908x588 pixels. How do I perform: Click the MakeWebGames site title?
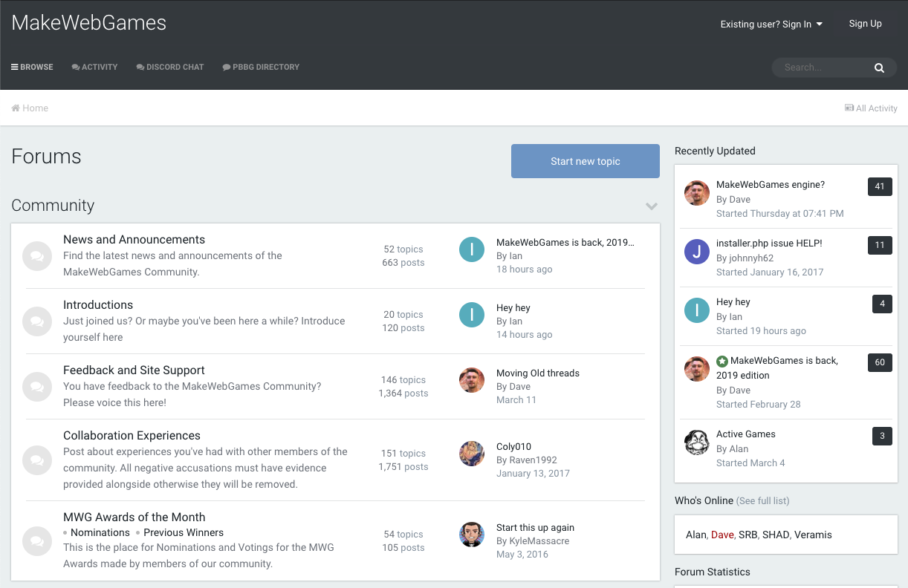(x=89, y=23)
